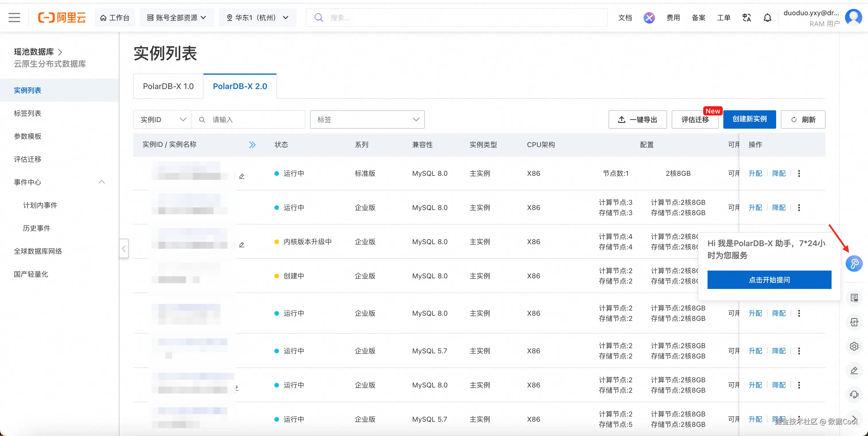Click edit pencil beside first instance name
Screen dimensions: 868x436
click(x=242, y=176)
